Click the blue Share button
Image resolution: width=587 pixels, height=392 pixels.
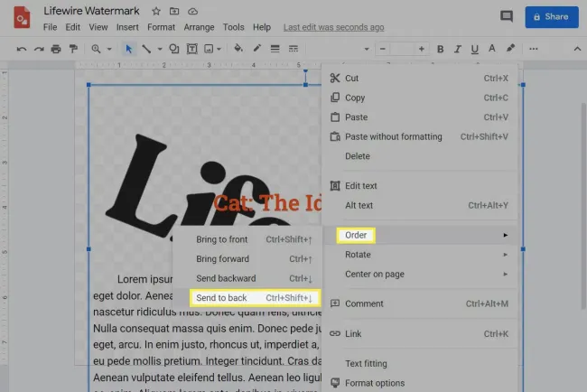552,17
